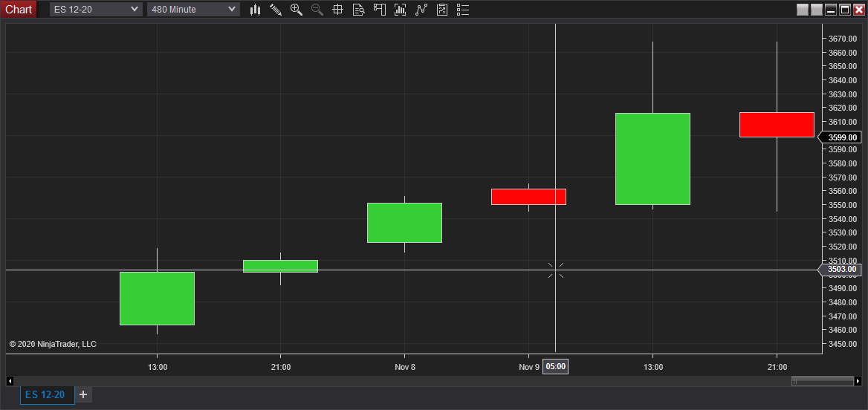Click the 3670.00 price axis label
Viewport: 868px width, 410px height.
coord(843,39)
